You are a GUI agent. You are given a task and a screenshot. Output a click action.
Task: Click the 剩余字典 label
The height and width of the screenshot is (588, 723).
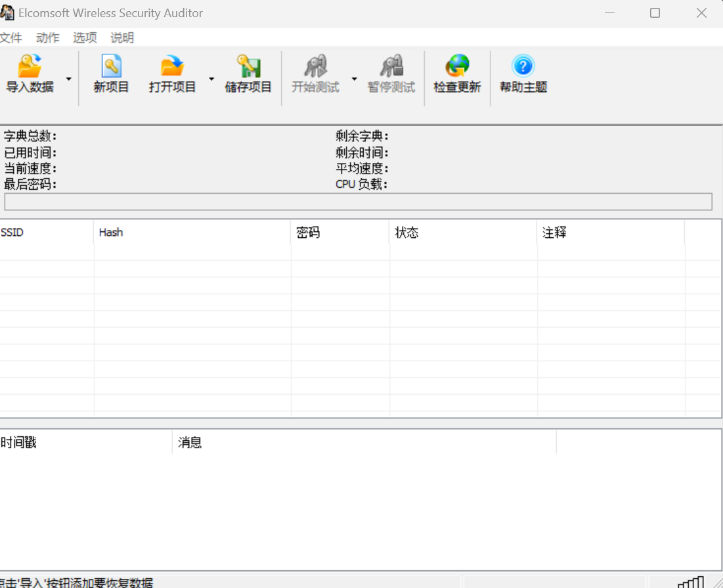(x=362, y=136)
